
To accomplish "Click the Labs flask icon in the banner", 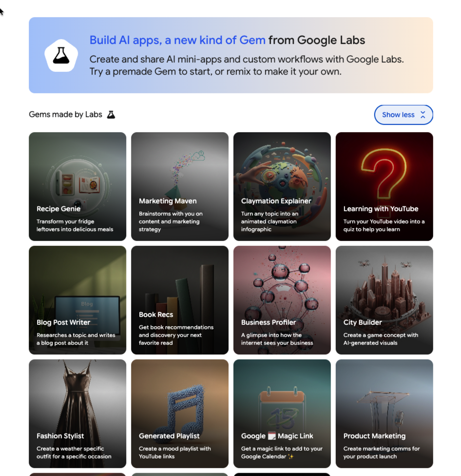I will tap(61, 56).
